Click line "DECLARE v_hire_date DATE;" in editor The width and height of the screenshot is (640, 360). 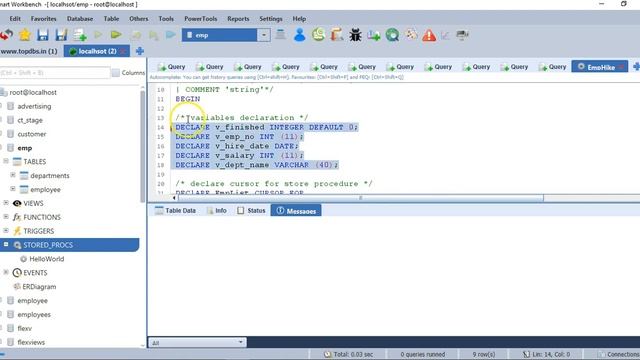click(237, 146)
